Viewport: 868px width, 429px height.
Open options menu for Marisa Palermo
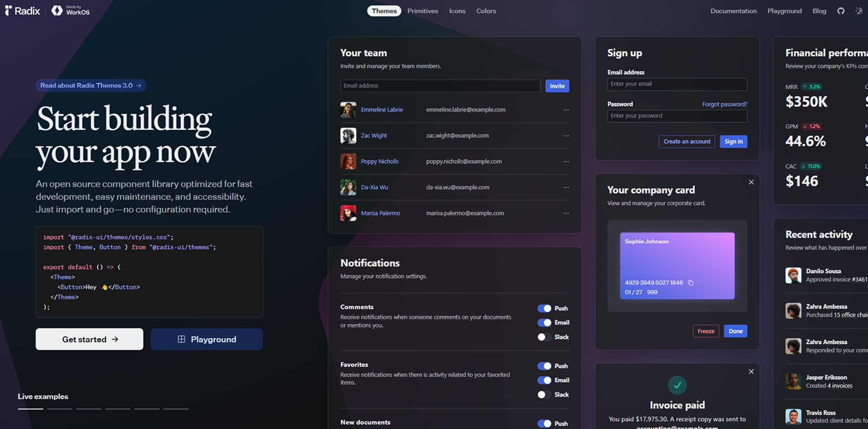point(566,213)
